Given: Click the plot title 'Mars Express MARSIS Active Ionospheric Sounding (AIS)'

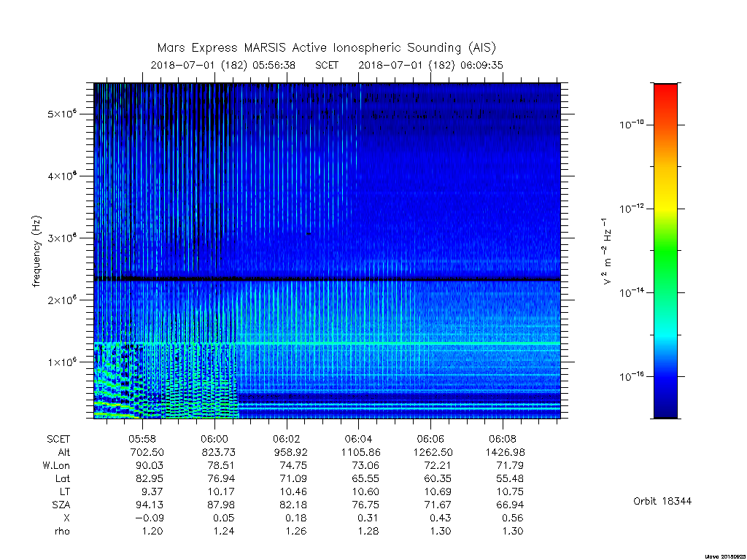Looking at the screenshot, I should [327, 47].
